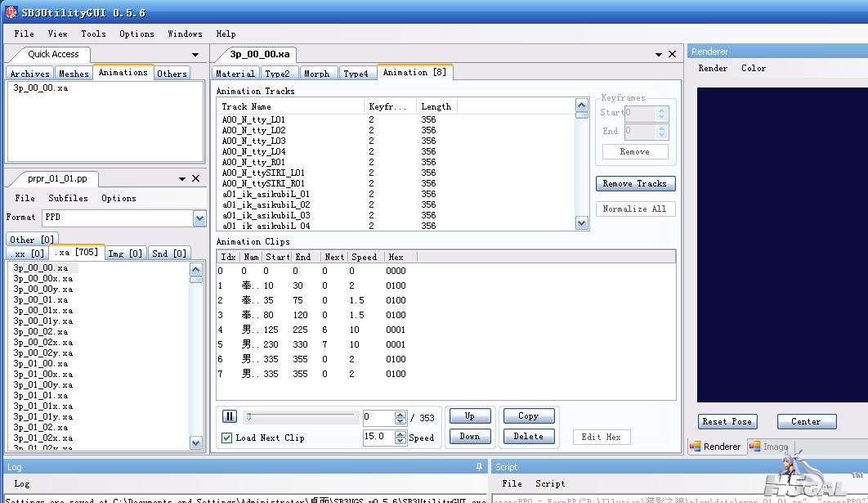Select the Other [0] tab
The image size is (868, 503).
[32, 240]
